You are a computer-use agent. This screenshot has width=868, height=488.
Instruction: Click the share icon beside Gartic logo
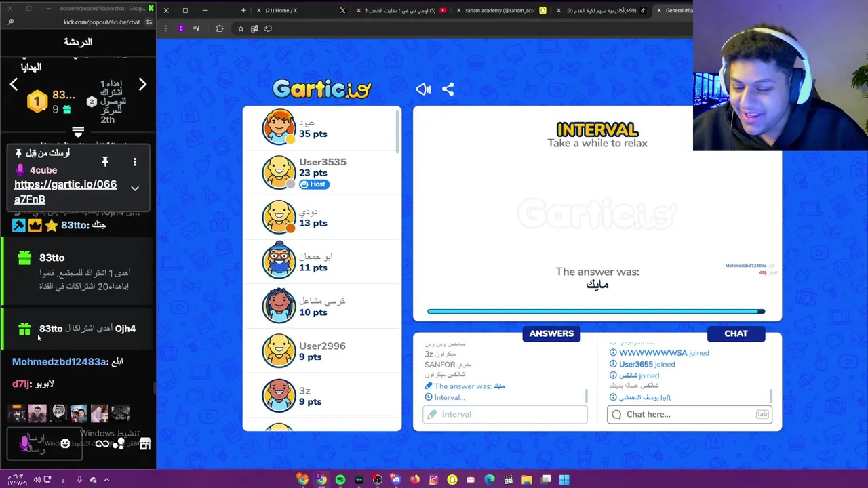point(448,89)
